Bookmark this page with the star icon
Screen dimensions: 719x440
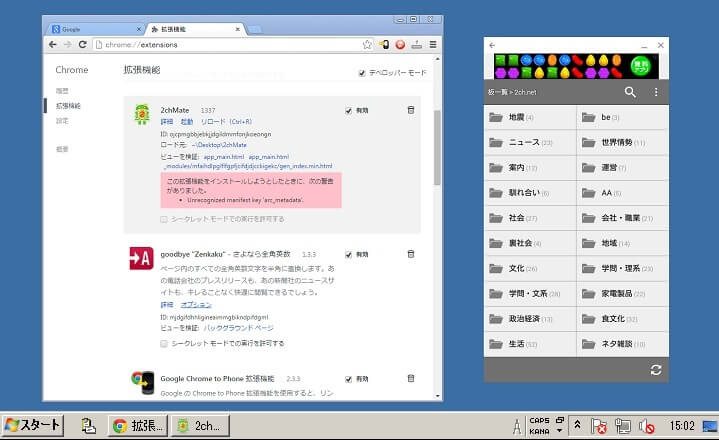click(367, 44)
